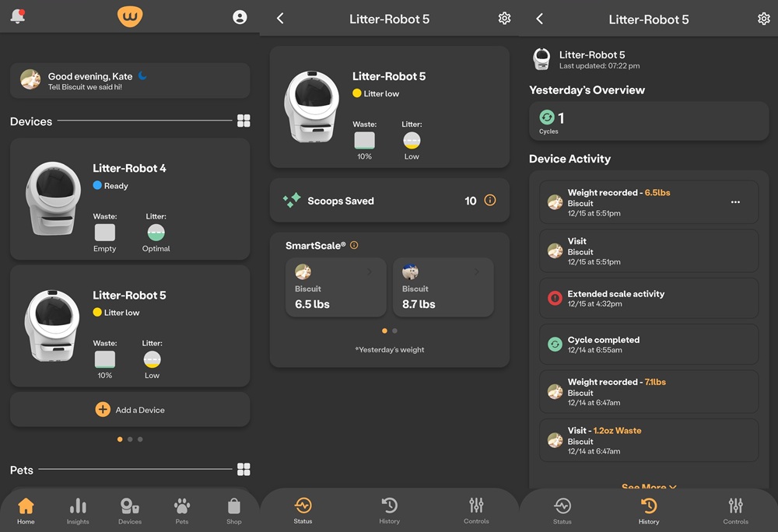778x532 pixels.
Task: Click the Add a Device button
Action: coord(130,410)
